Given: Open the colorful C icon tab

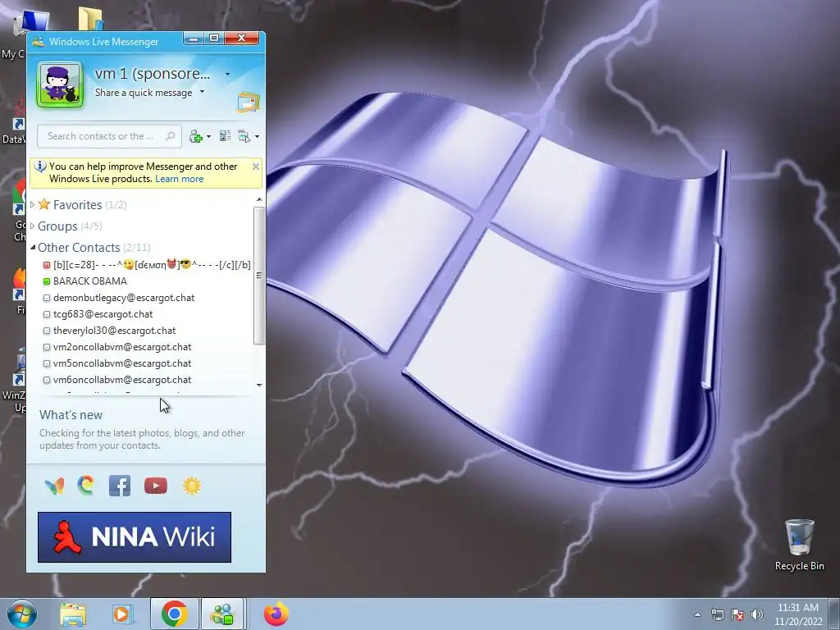Looking at the screenshot, I should tap(85, 486).
